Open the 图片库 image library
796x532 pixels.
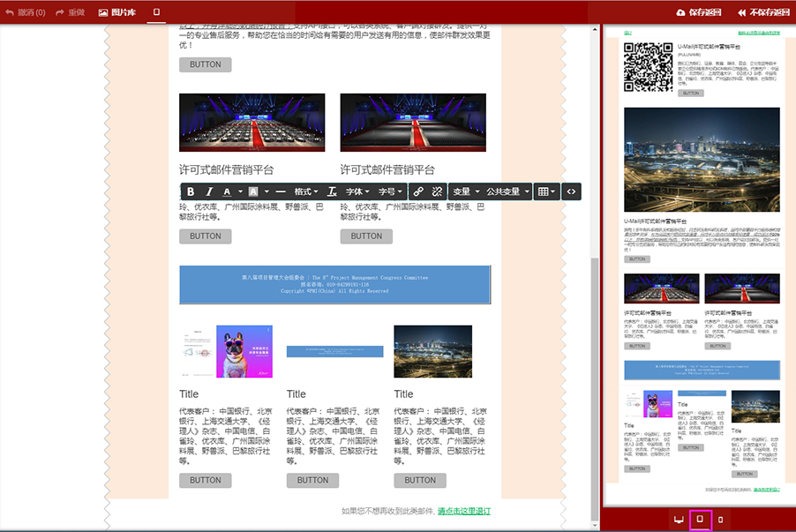(x=117, y=12)
